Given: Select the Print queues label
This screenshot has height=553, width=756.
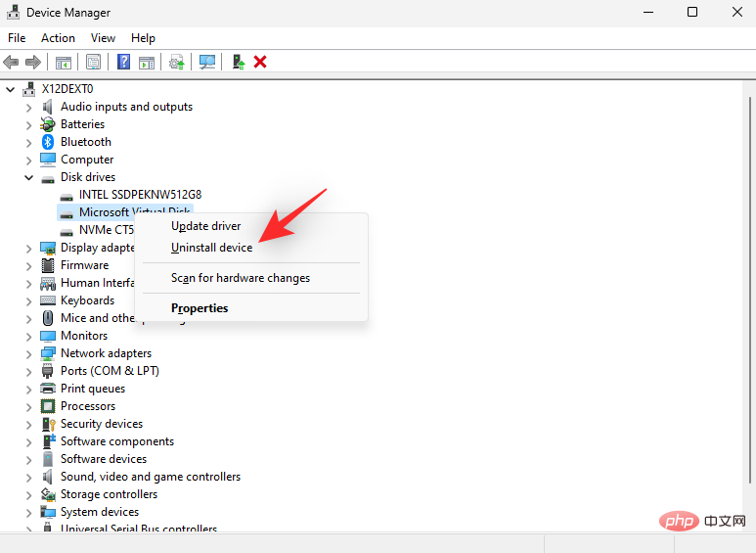Looking at the screenshot, I should (x=93, y=389).
